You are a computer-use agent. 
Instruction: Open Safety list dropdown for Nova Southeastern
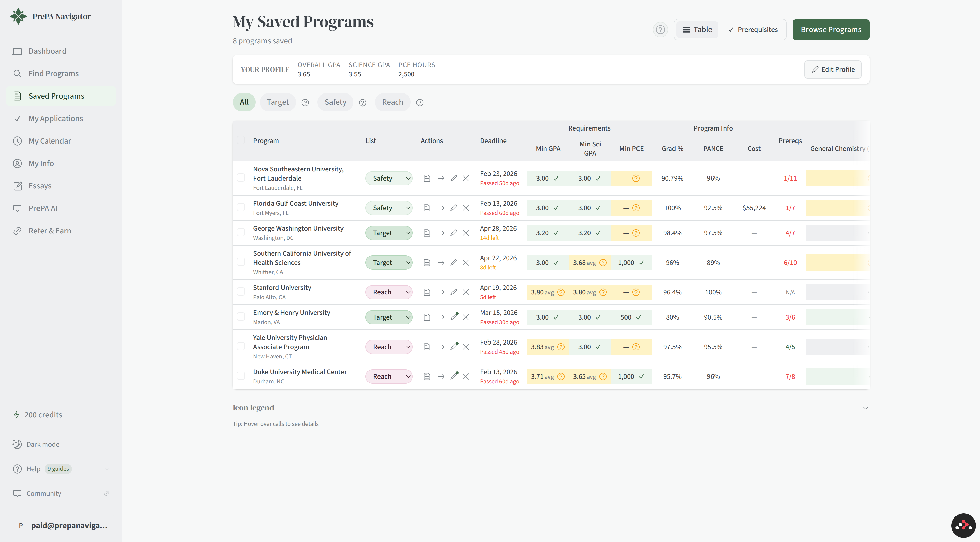click(389, 178)
